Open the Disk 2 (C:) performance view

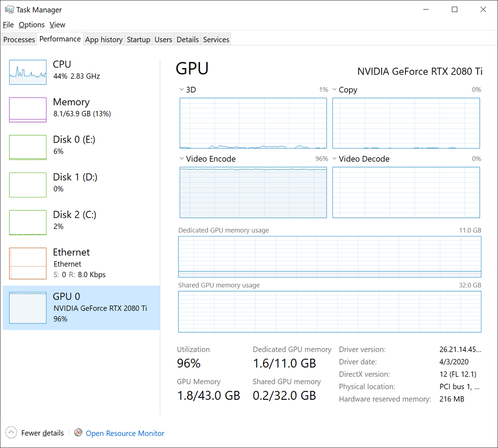(74, 220)
